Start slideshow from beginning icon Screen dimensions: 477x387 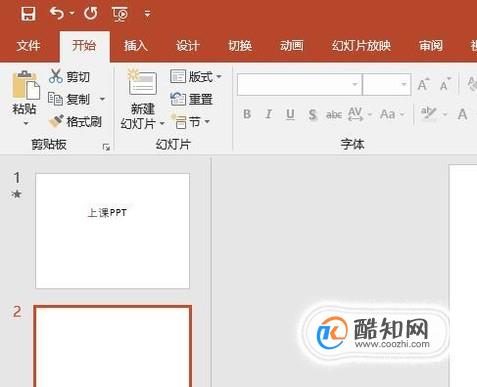coord(120,14)
